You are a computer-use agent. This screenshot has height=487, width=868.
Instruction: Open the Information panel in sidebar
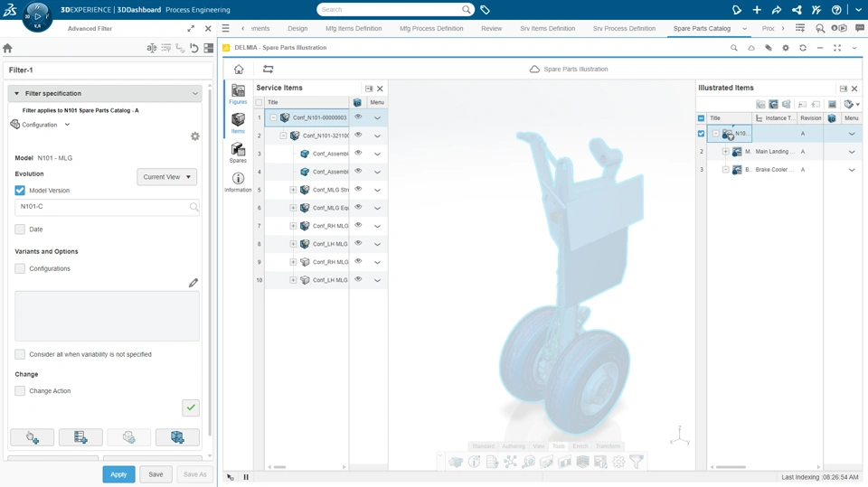[x=238, y=183]
